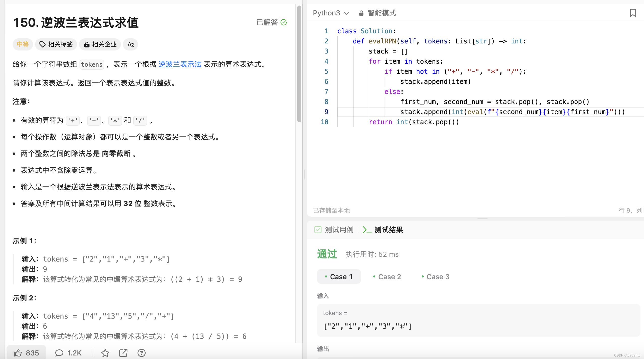Select the Case 3 tab
The image size is (644, 359).
[x=435, y=277]
